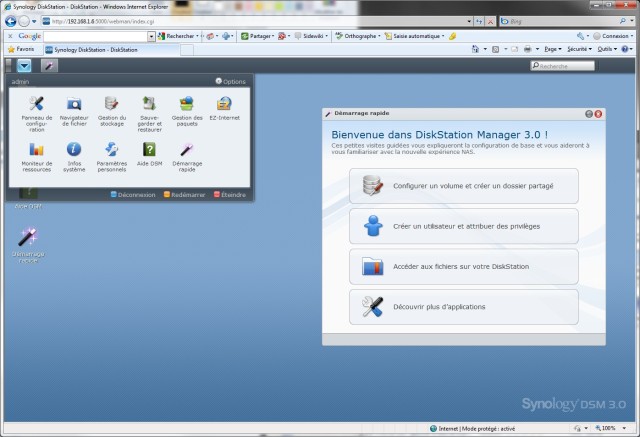This screenshot has height=437, width=640.
Task: Open Options in the admin menu
Action: 231,81
